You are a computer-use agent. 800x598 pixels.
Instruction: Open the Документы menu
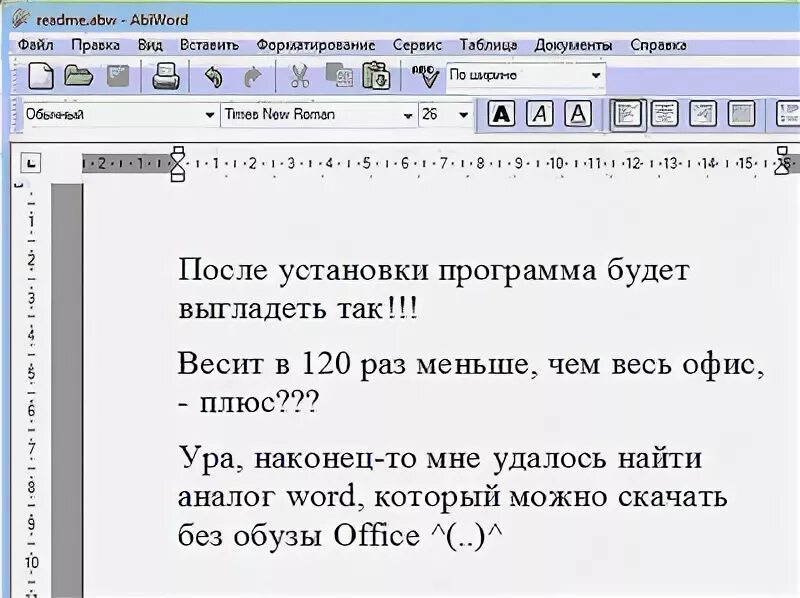click(573, 45)
